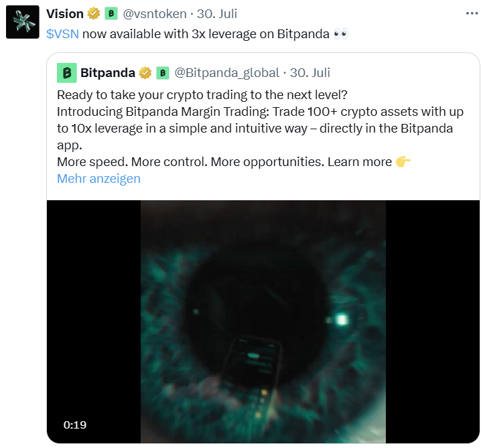Click the green affiliate badge after Bitpanda name
The image size is (483, 448).
pyautogui.click(x=163, y=73)
